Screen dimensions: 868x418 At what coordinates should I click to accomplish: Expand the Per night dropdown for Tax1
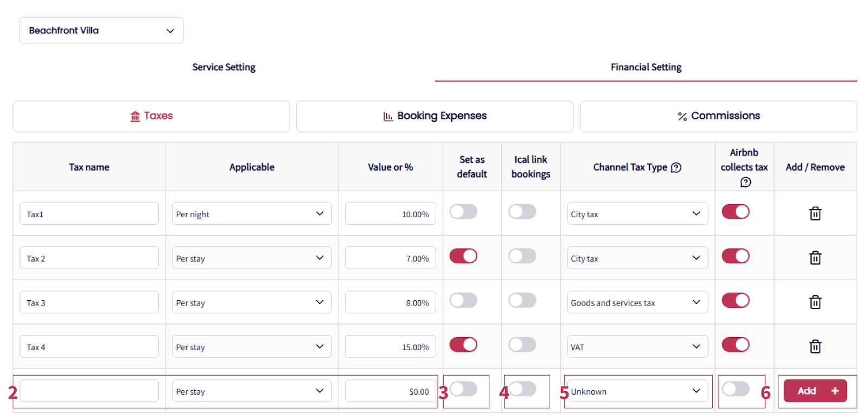tap(251, 214)
